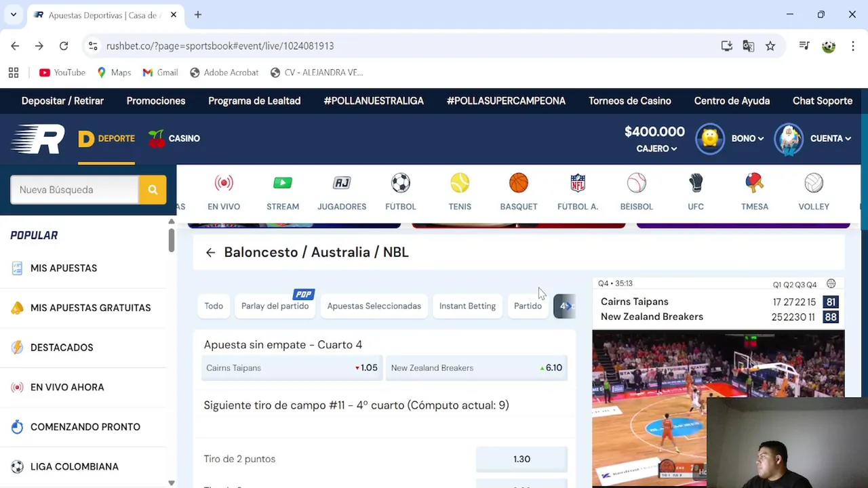Select the TMESA table tennis icon
868x488 pixels.
pos(754,183)
